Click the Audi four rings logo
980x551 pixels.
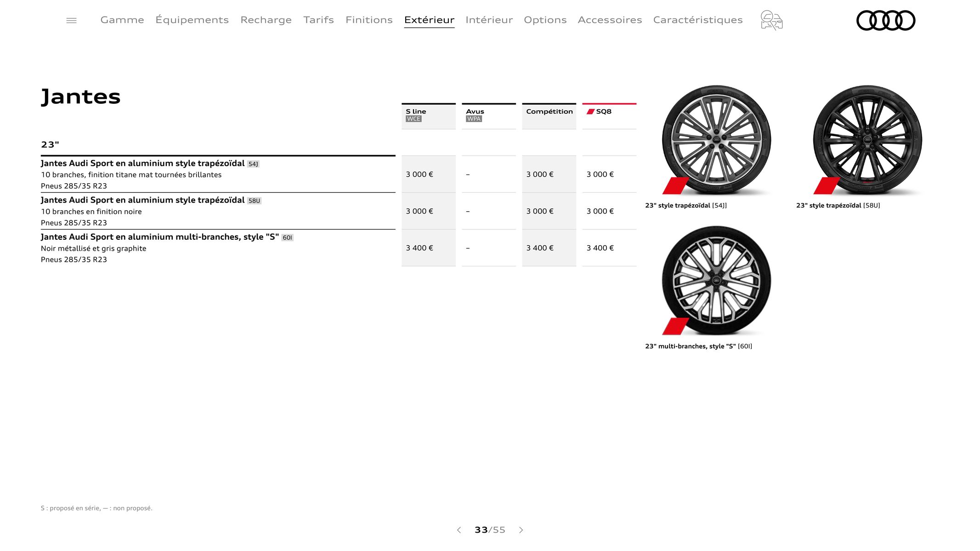click(886, 20)
